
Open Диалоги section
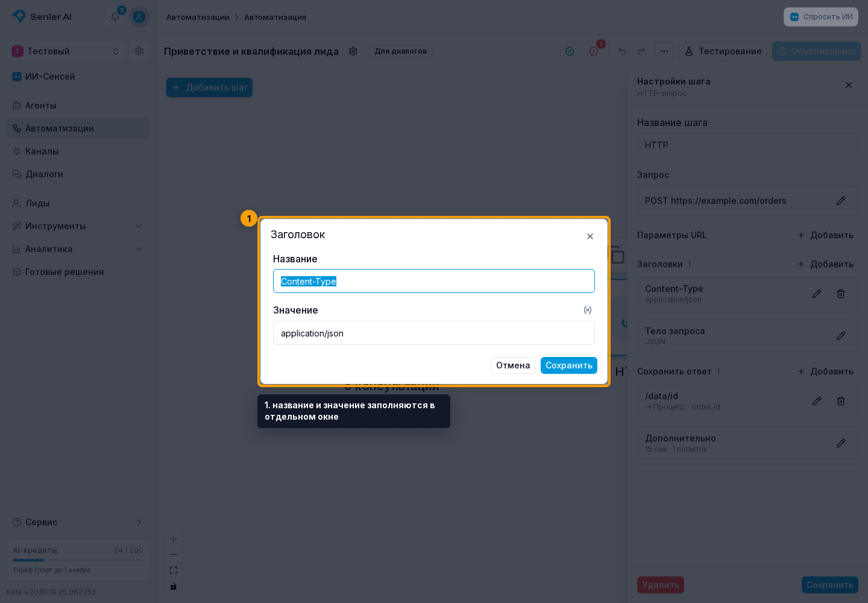coord(78,174)
